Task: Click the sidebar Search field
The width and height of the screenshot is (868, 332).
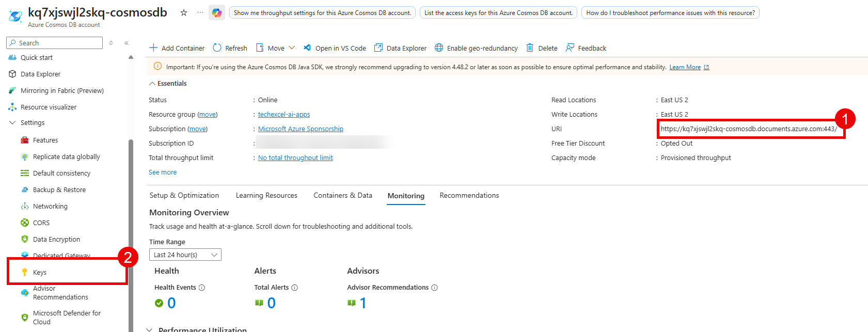Action: point(54,43)
